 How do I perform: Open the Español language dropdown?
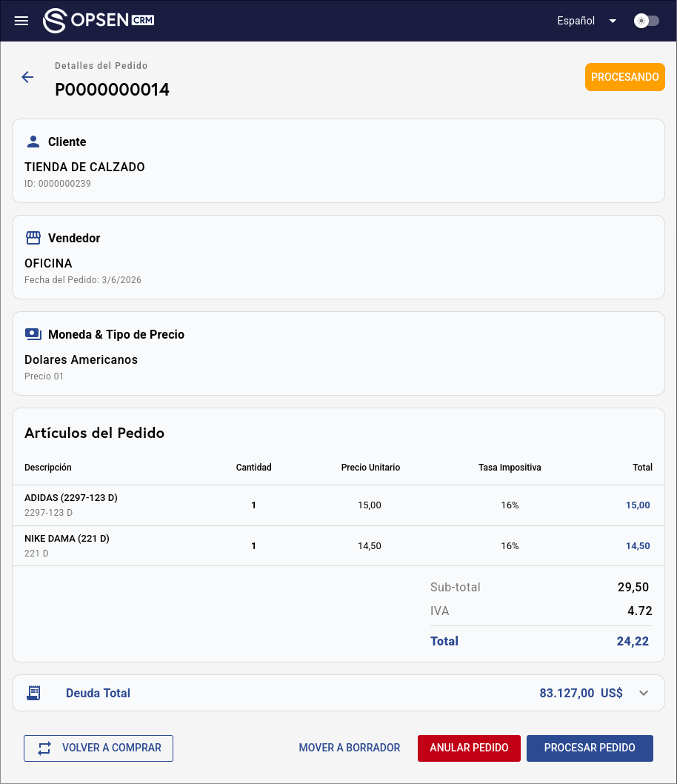tap(576, 21)
